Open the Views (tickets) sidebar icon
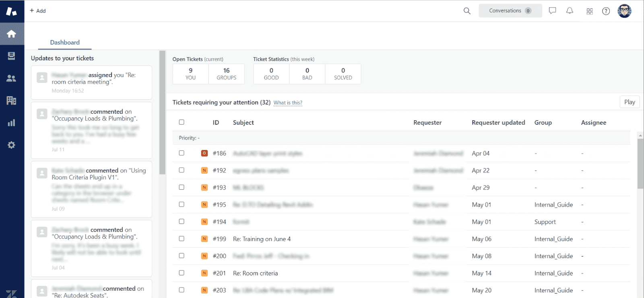644x298 pixels. (x=12, y=56)
